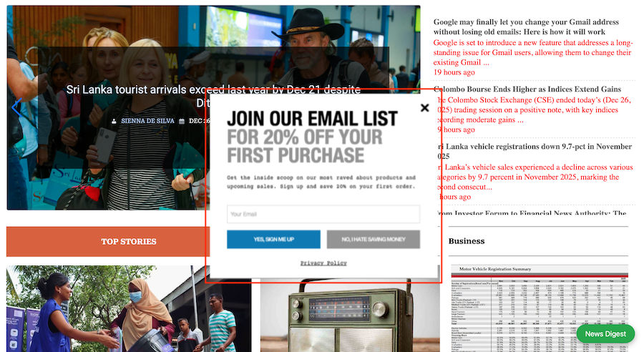644x352 pixels.
Task: Click the Sienna De Silva author link
Action: pyautogui.click(x=147, y=121)
